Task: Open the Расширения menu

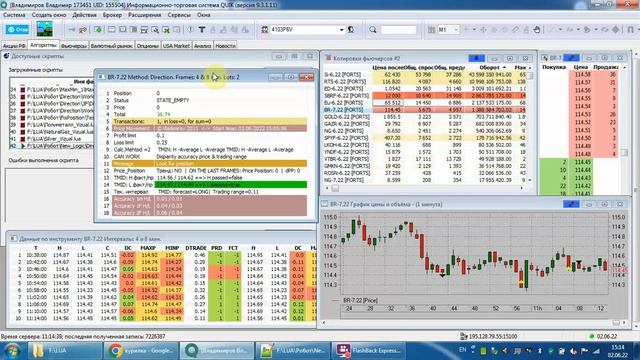Action: [x=144, y=15]
